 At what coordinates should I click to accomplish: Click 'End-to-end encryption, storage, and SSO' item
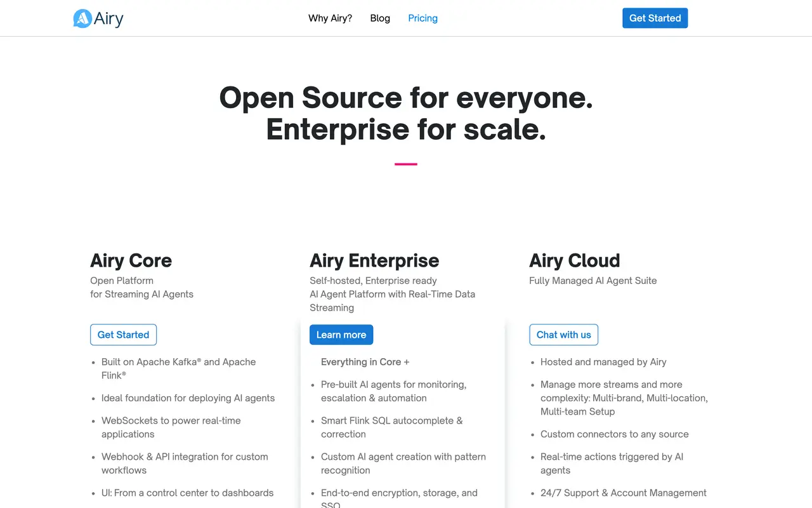pyautogui.click(x=399, y=497)
